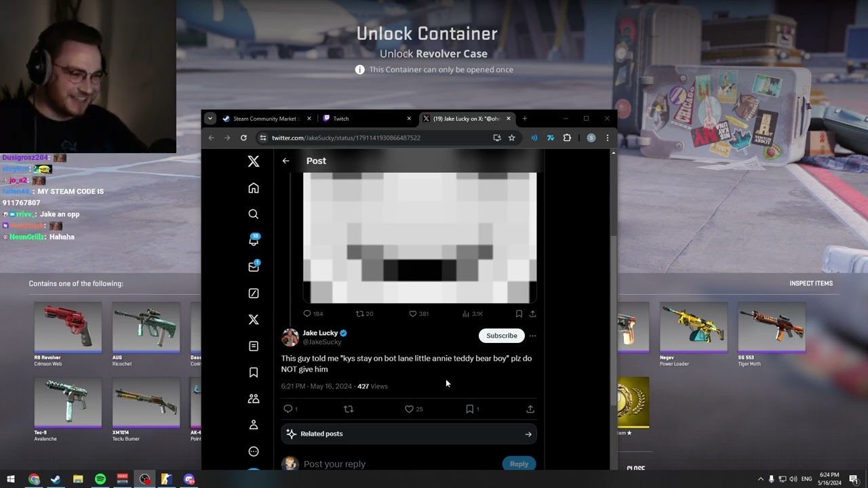Open Communities in the X sidebar
Screen dimensions: 868x488
pos(254,399)
